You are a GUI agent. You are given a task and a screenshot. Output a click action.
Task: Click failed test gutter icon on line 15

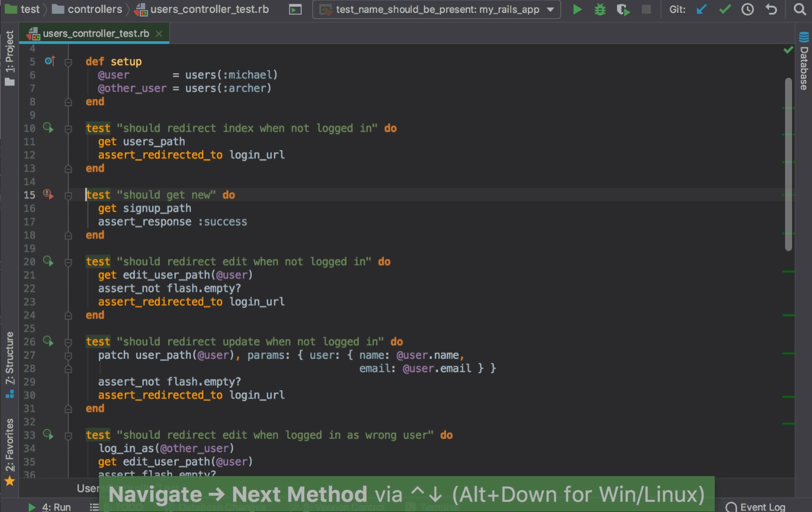[48, 194]
